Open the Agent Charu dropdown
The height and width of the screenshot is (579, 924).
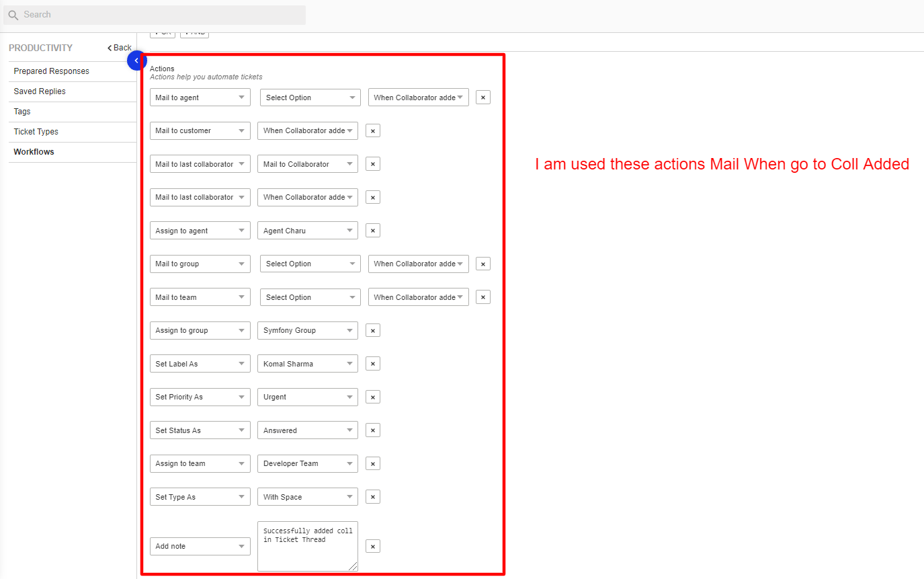click(x=308, y=231)
